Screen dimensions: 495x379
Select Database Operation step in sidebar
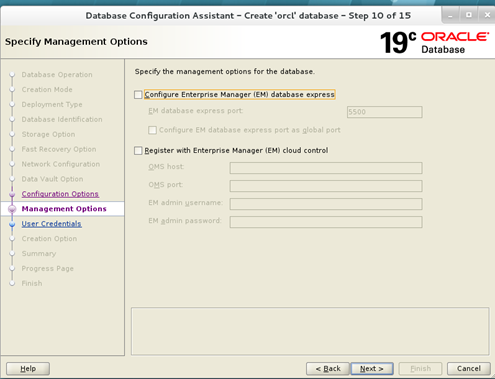(x=57, y=75)
